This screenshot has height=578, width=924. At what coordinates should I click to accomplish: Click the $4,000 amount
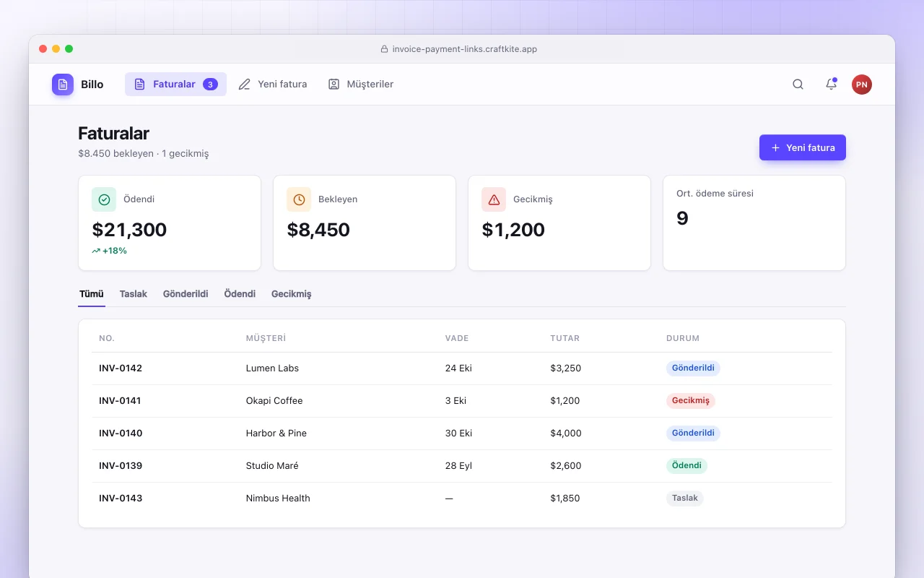[x=566, y=433]
